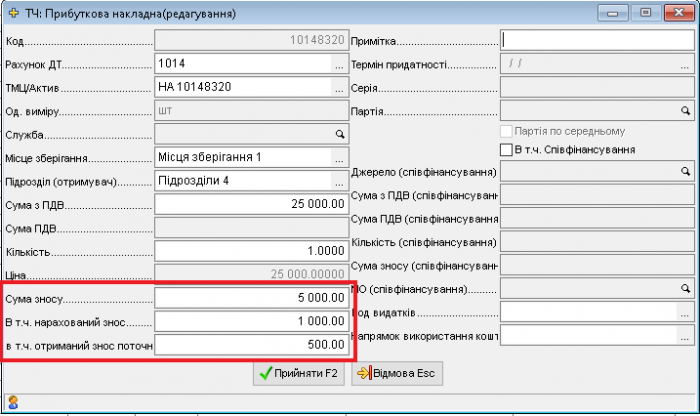Click the magnifier icon in Партія field
This screenshot has width=700, height=416.
click(686, 110)
